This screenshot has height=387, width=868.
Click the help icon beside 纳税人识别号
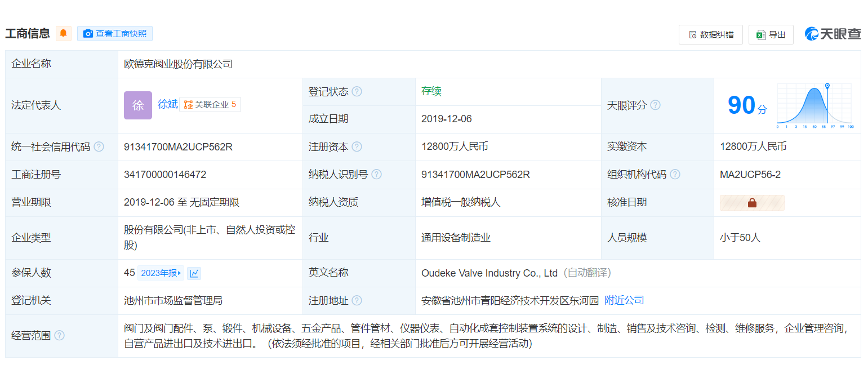tap(376, 174)
